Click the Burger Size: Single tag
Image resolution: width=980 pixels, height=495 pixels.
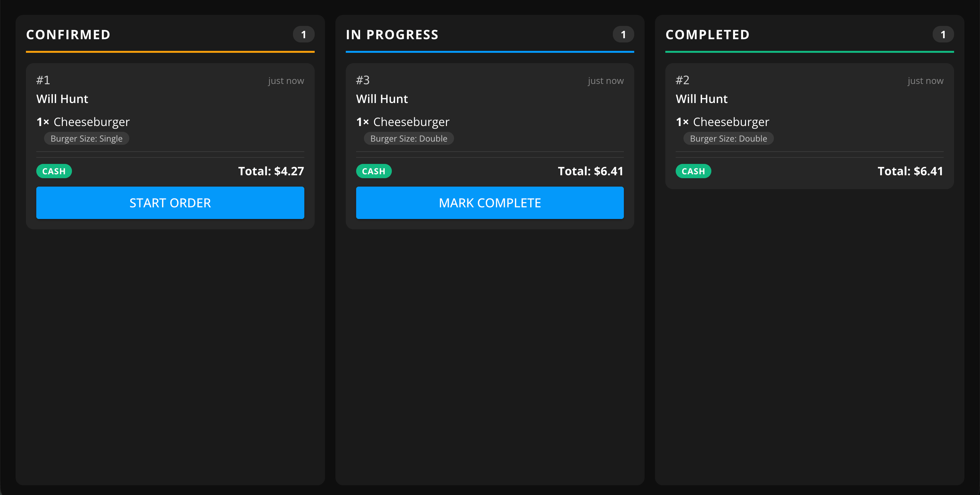click(86, 138)
